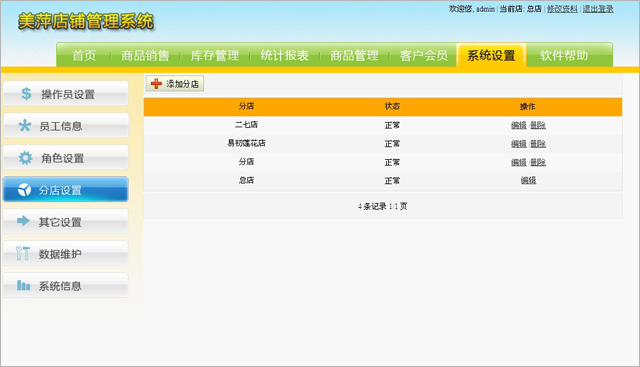
Task: Open 操作员设置 in the sidebar
Action: [x=66, y=93]
